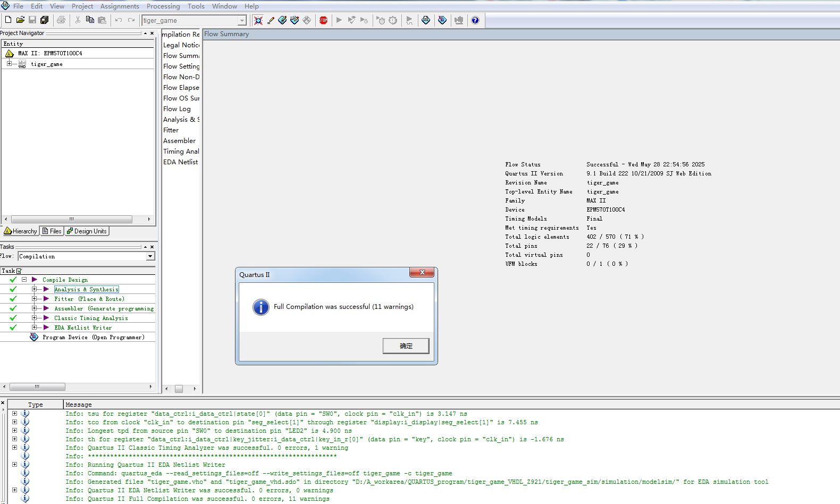
Task: Click the tiger_game revision name field
Action: [x=190, y=20]
